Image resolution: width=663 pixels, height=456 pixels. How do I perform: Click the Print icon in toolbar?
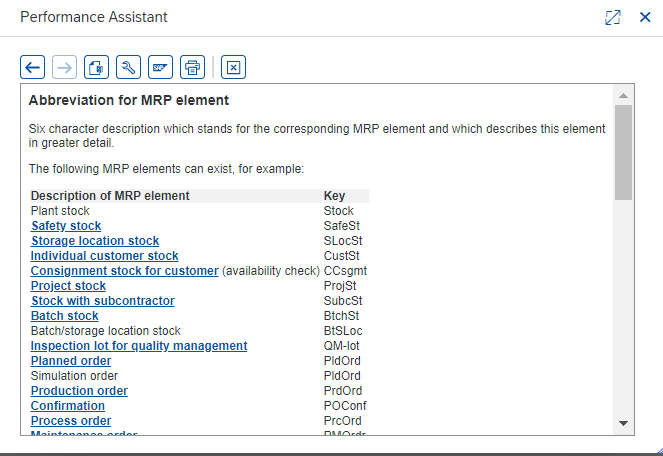point(192,67)
